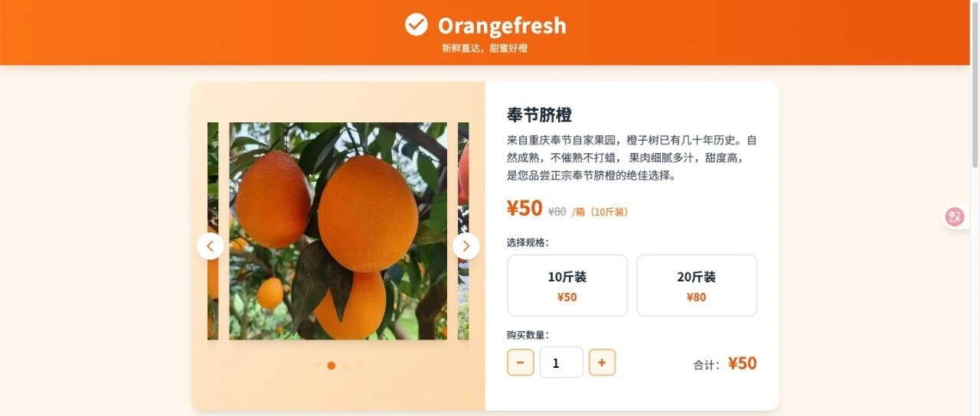Choose the 20斤装 ¥80 specification

point(697,285)
